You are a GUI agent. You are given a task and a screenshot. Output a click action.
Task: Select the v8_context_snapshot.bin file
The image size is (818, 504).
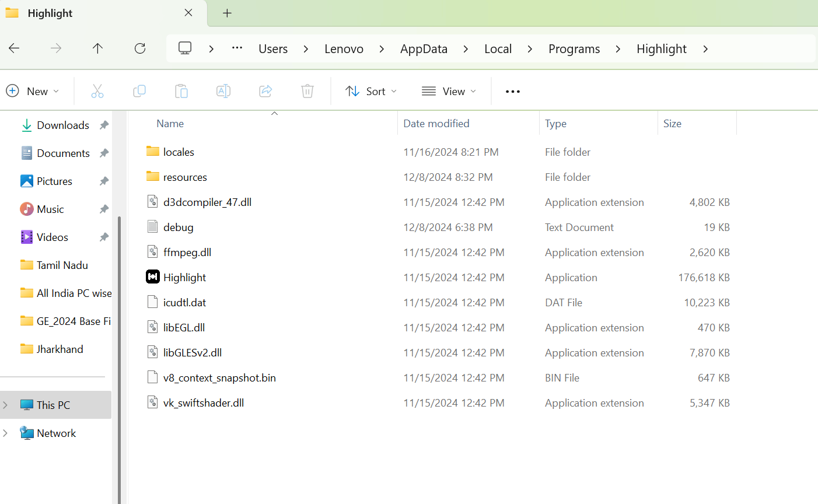(219, 377)
